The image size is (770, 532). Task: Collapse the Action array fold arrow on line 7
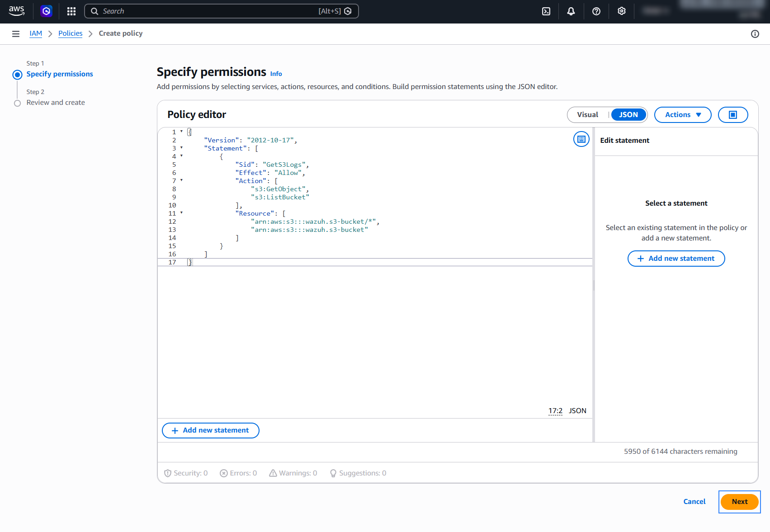181,180
